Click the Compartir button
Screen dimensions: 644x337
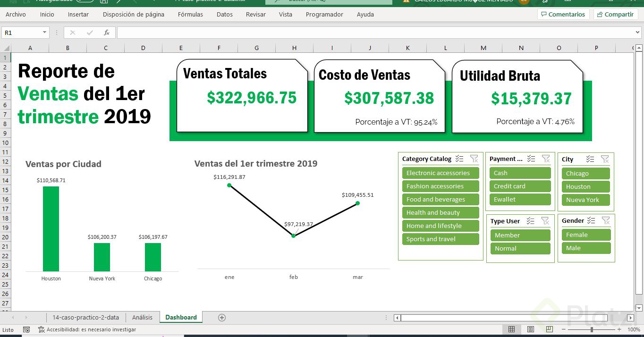[x=616, y=15]
